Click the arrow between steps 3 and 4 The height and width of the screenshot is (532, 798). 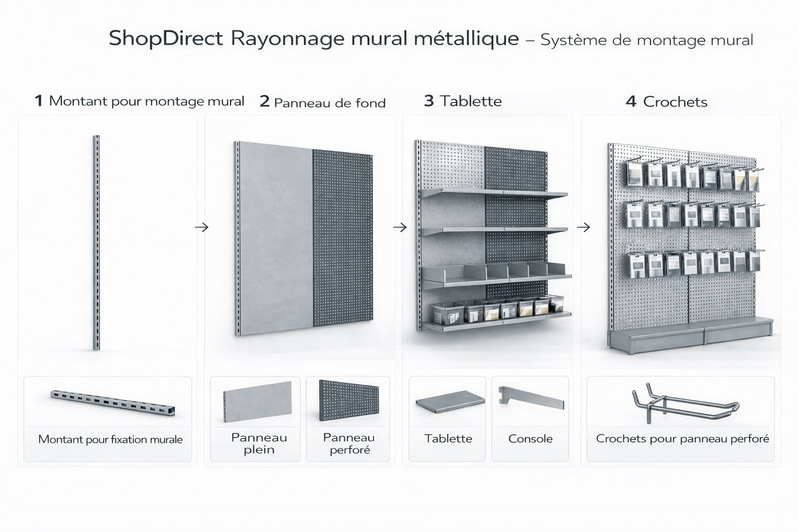click(x=583, y=227)
